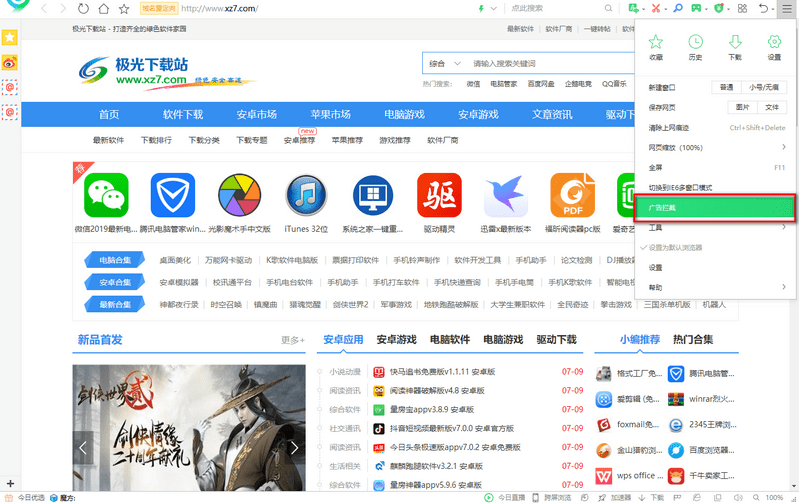Screen dimensions: 799x503
Task: Open dropdown arrow beside undo icon
Action: [773, 9]
